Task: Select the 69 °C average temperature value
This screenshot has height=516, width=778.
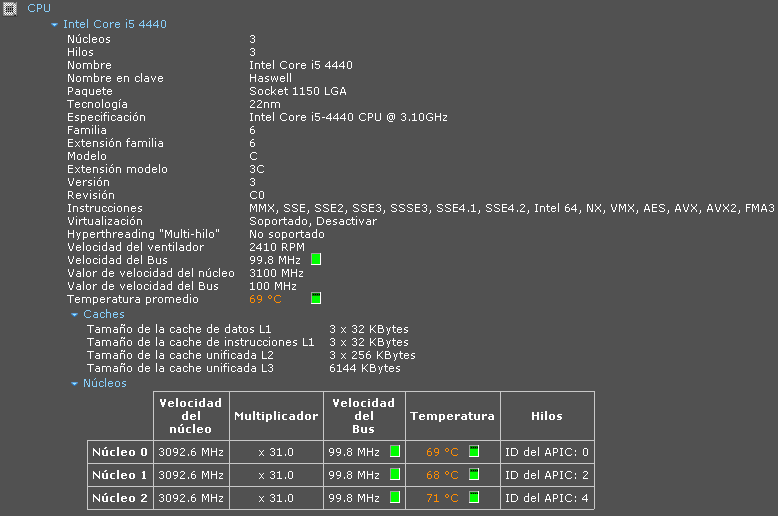Action: (265, 299)
